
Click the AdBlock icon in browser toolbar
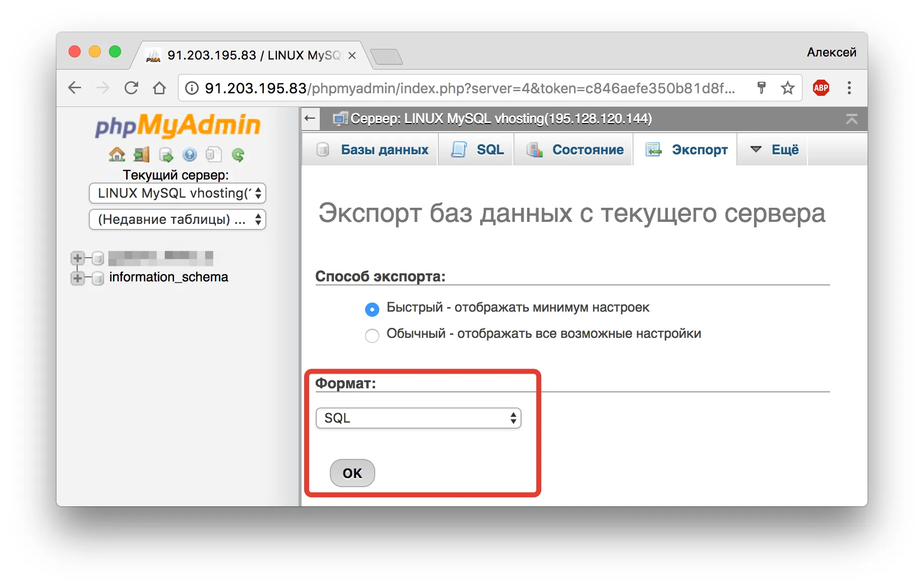[821, 88]
